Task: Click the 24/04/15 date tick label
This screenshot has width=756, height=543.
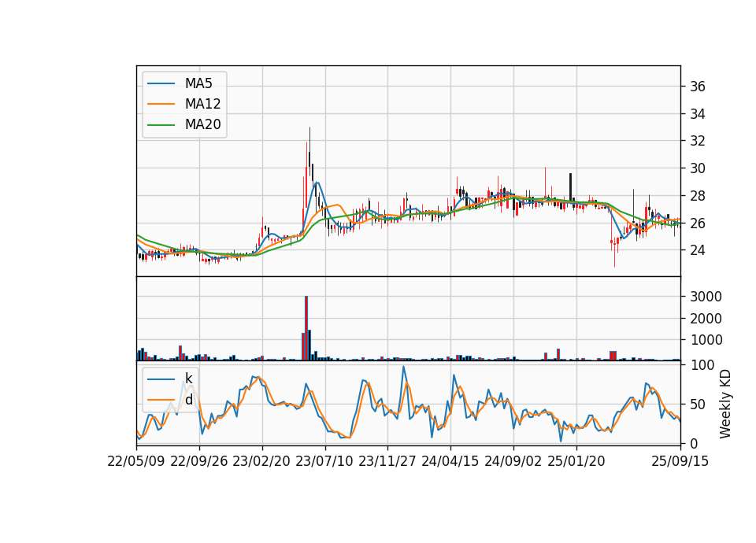Action: click(450, 461)
